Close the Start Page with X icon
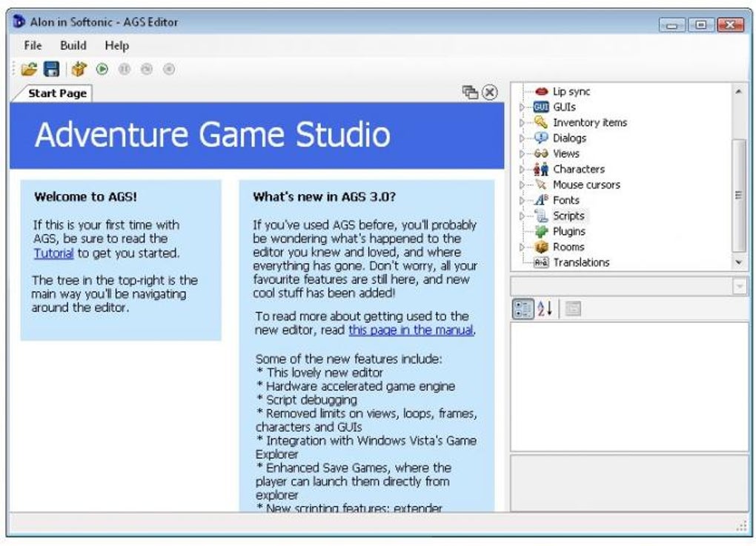The height and width of the screenshot is (546, 756). tap(490, 92)
